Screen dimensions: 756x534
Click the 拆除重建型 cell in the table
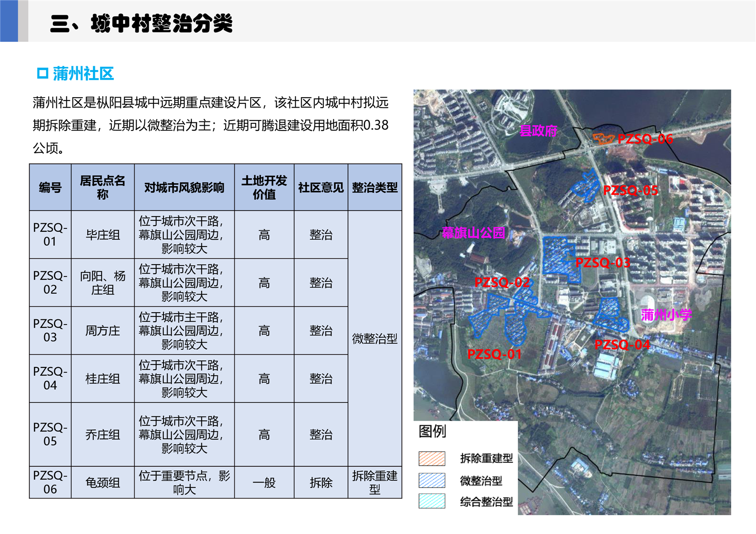click(x=375, y=483)
